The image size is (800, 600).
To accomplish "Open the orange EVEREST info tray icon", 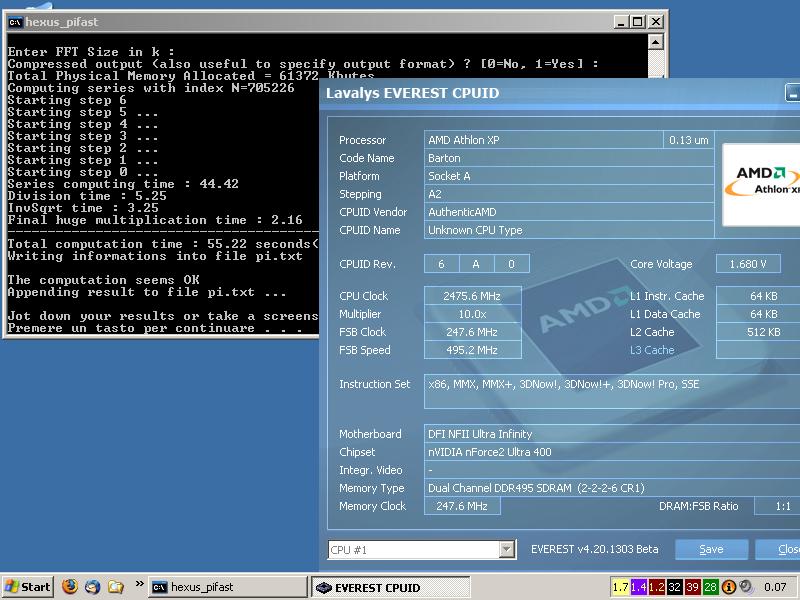I will pyautogui.click(x=728, y=587).
